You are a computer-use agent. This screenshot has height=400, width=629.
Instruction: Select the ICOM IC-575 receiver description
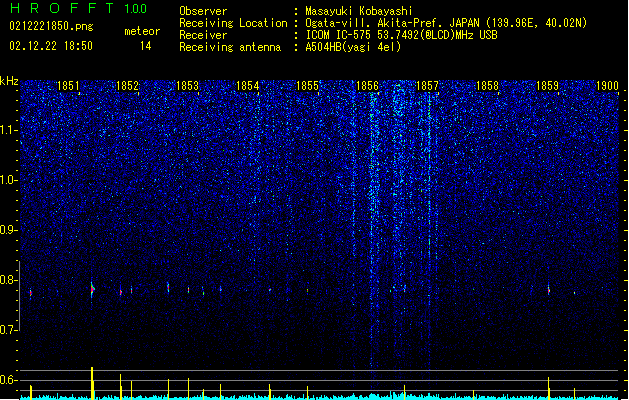point(401,35)
